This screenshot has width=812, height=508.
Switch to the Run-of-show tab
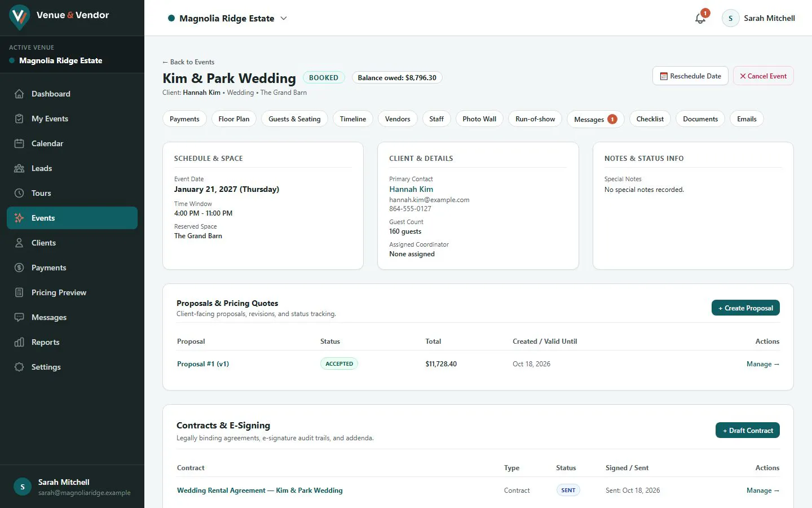(535, 119)
